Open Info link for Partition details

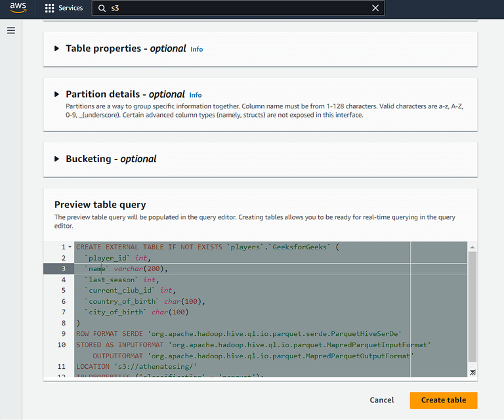click(x=195, y=95)
